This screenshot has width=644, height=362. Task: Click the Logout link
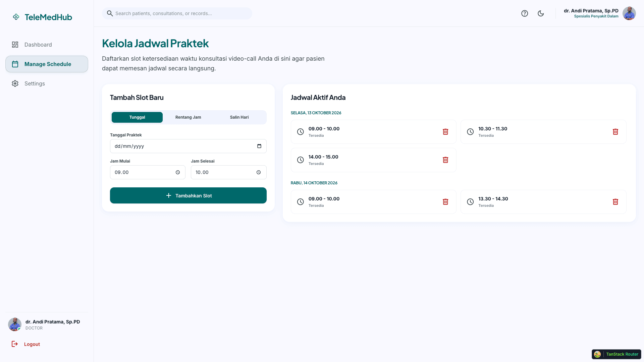pos(32,344)
